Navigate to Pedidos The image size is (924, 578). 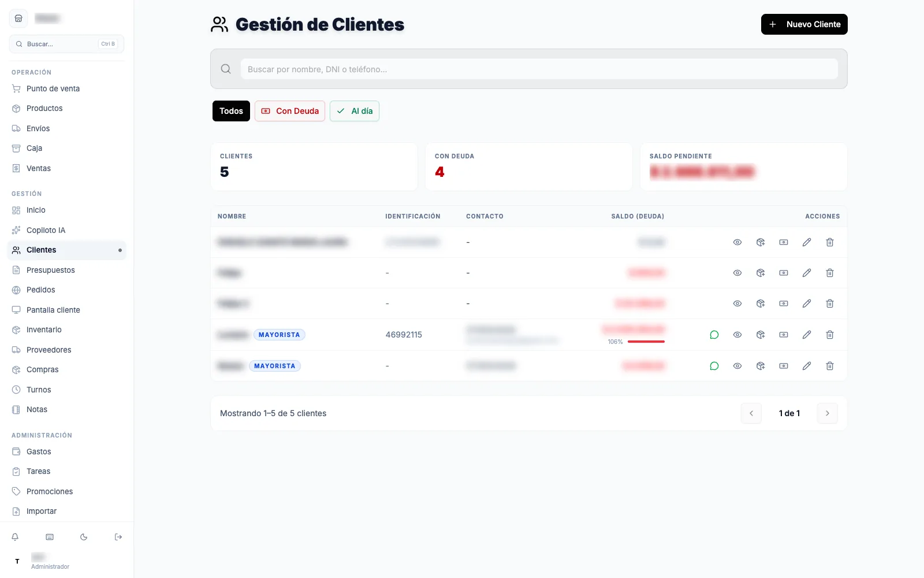point(67,290)
